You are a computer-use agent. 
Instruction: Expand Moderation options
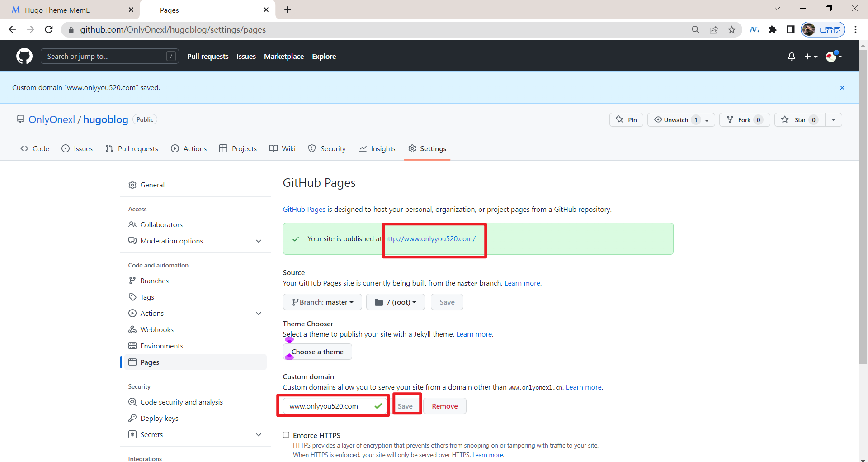point(195,241)
